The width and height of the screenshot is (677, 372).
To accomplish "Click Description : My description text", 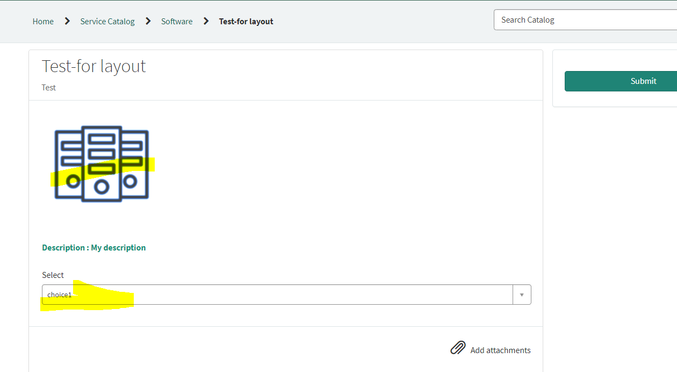I will pos(94,247).
